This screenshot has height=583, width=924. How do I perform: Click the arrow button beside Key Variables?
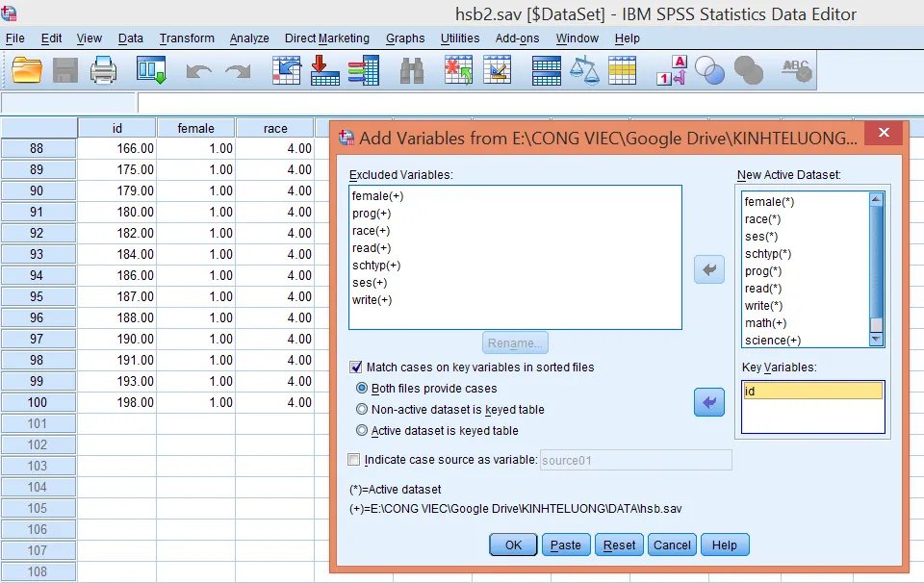click(709, 403)
